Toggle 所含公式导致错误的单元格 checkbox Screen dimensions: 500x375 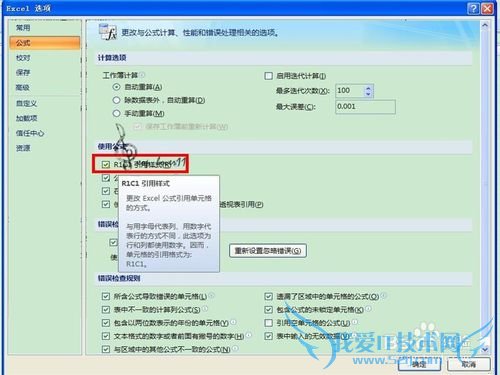(106, 296)
